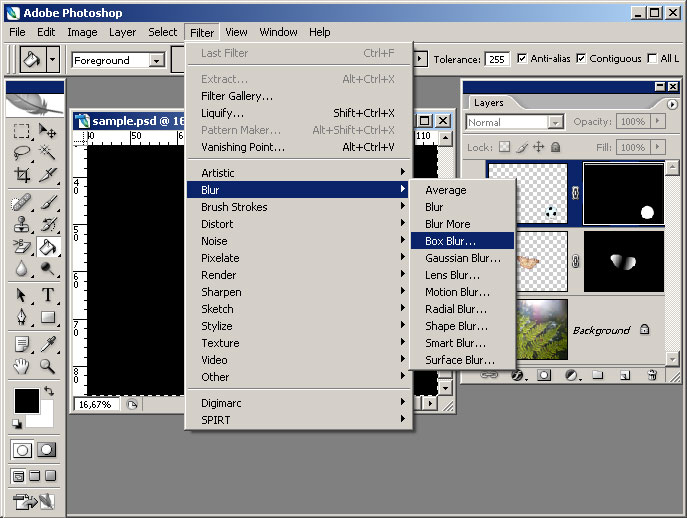Screen dimensions: 687x518
Task: Select the Rectangular Marquee tool
Action: tap(21, 131)
